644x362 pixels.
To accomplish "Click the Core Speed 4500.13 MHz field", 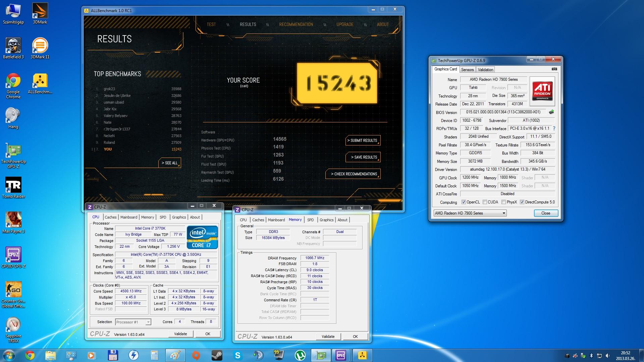I will [x=131, y=291].
